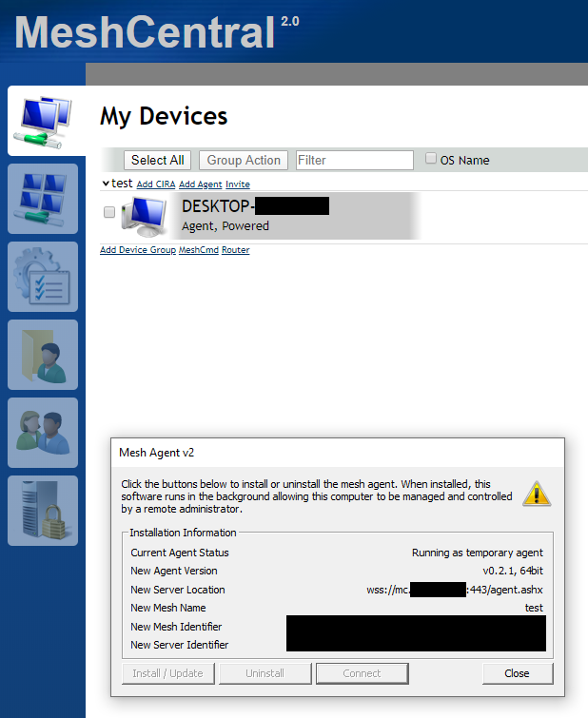Click the New Agent Version label
The height and width of the screenshot is (718, 588).
(x=174, y=571)
